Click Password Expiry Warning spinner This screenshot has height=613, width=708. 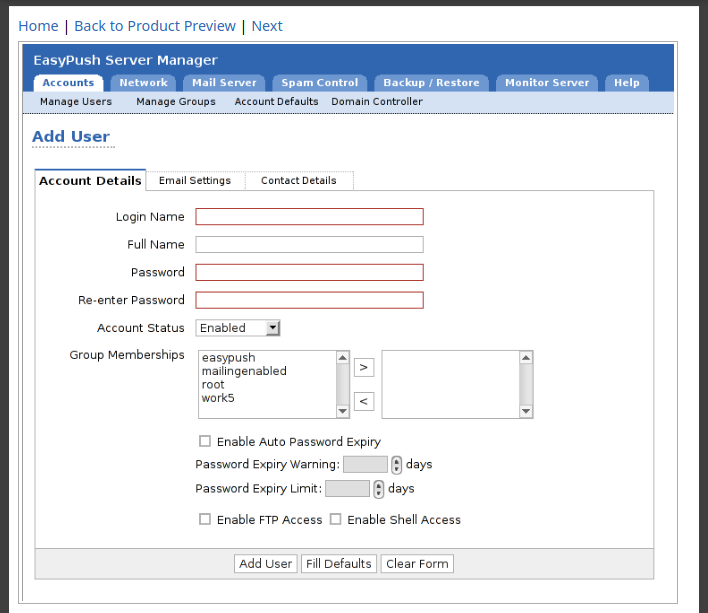396,465
